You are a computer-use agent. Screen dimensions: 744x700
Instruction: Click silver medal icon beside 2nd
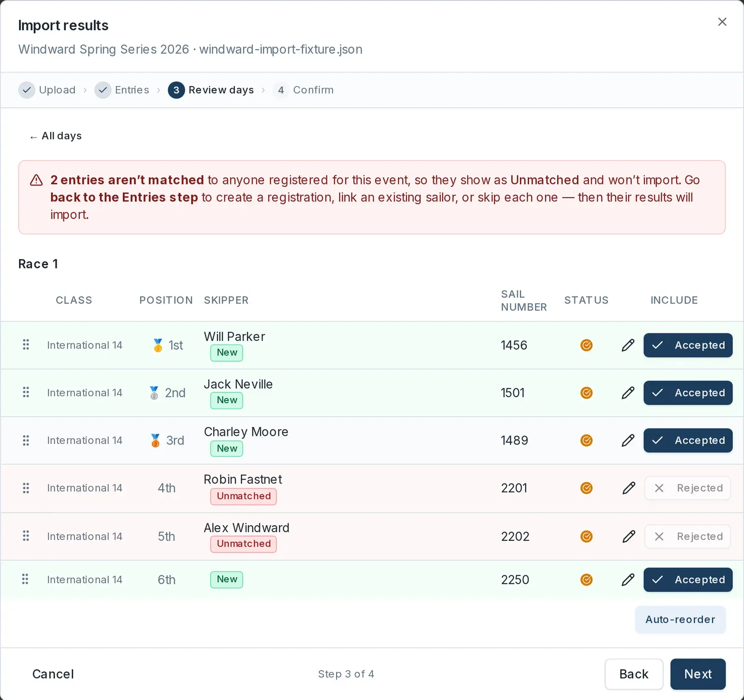tap(154, 393)
